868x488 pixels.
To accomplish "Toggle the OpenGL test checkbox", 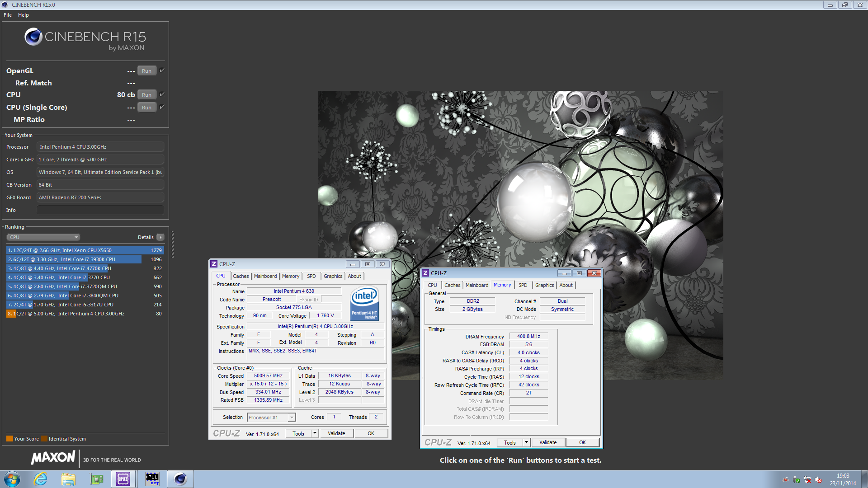I will (162, 70).
